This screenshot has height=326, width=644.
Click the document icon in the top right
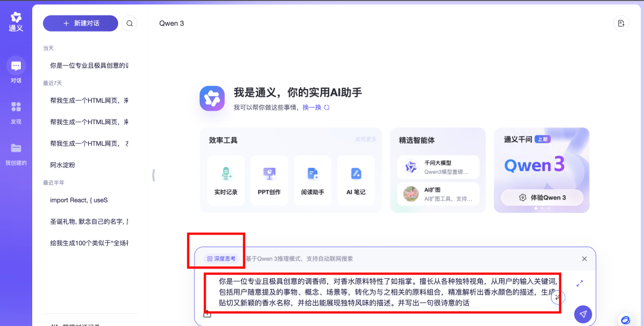(x=621, y=23)
